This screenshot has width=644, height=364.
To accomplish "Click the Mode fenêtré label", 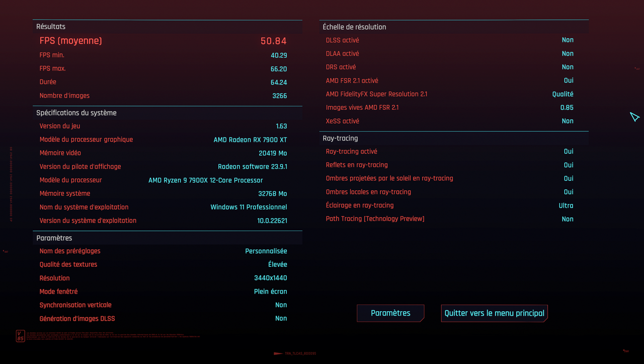I will (59, 292).
